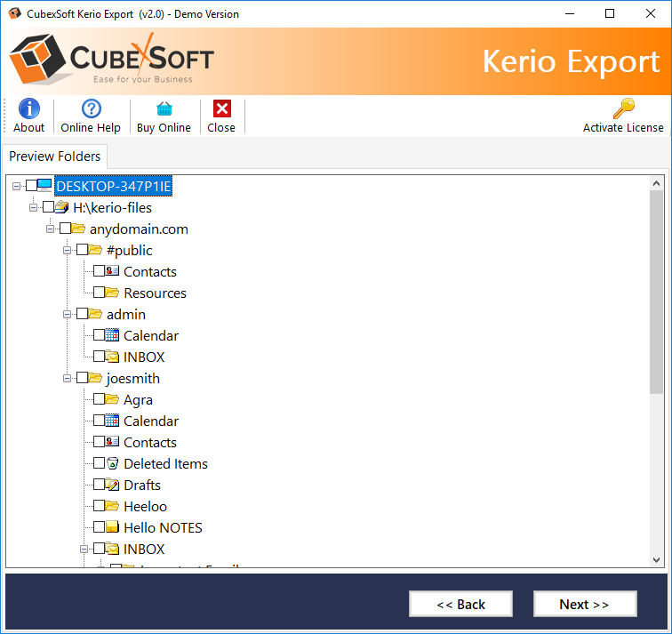672x634 pixels.
Task: Tick the admin Calendar checkbox
Action: (x=99, y=335)
